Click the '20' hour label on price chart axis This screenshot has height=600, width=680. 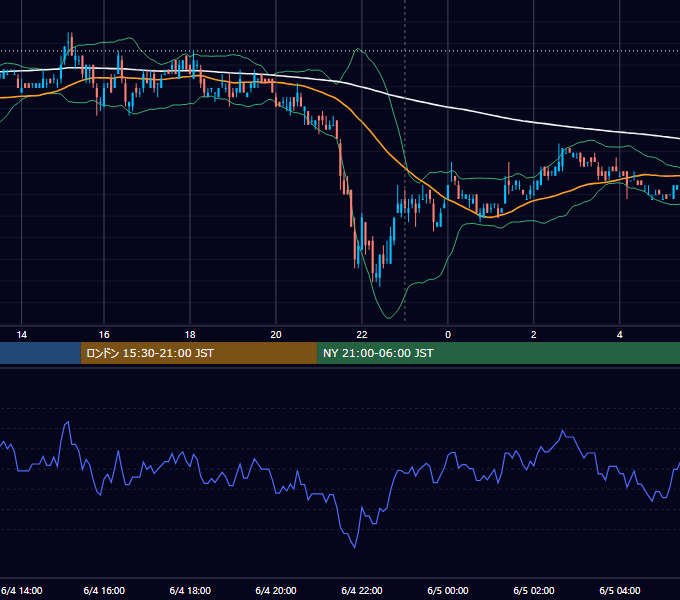pyautogui.click(x=276, y=335)
